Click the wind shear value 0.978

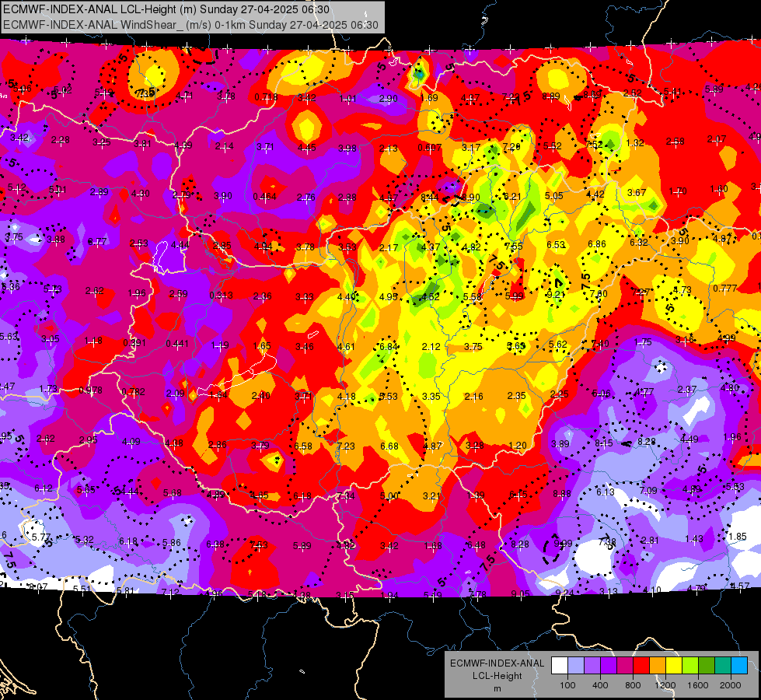90,390
